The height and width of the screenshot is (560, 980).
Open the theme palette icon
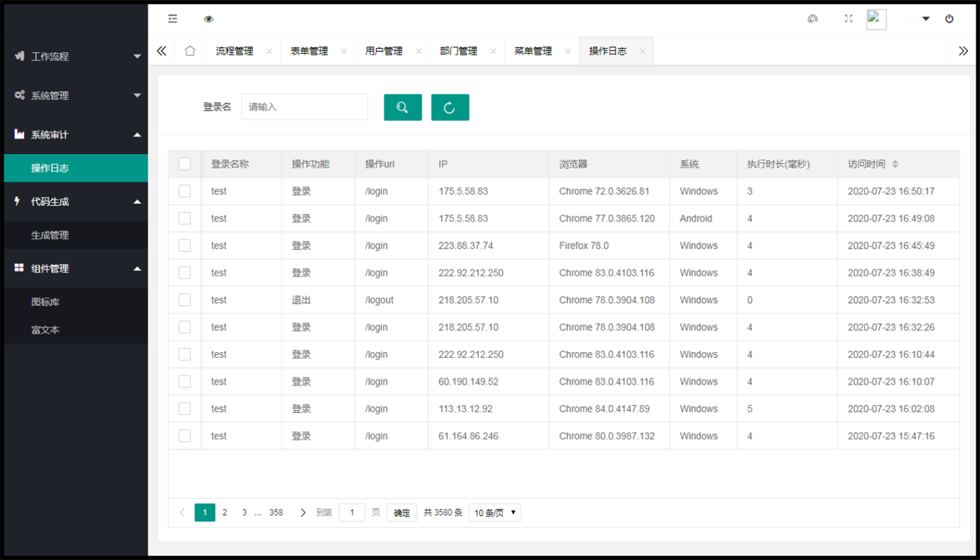point(813,19)
